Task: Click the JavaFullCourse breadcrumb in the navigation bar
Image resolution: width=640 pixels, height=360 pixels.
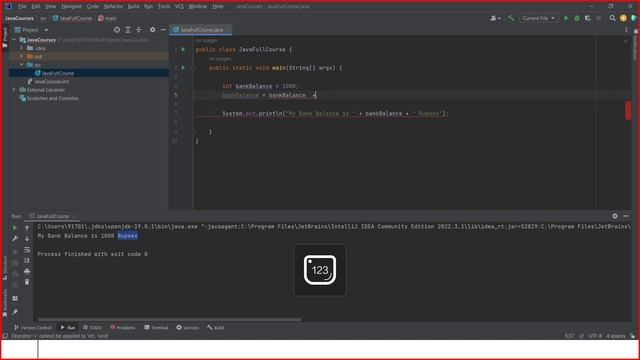Action: [72, 18]
